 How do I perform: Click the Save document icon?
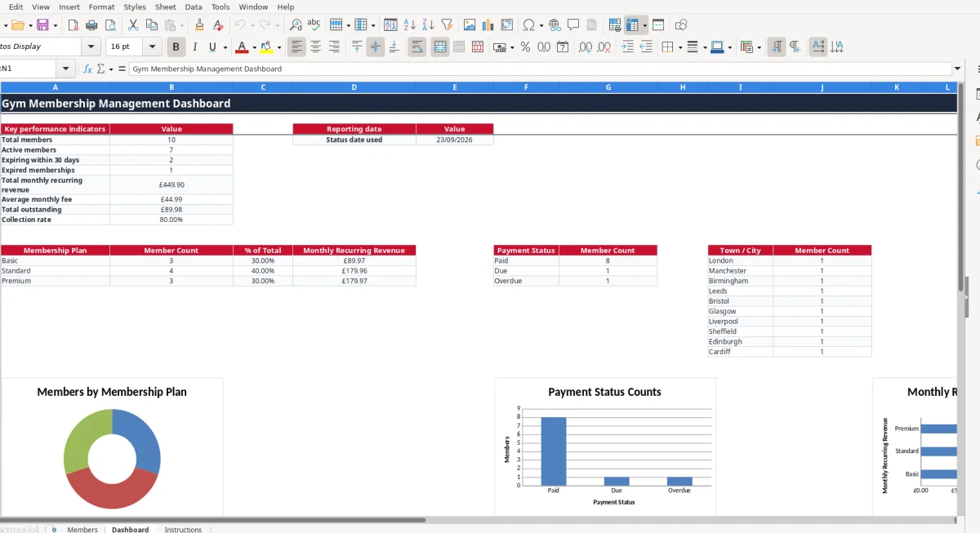42,25
